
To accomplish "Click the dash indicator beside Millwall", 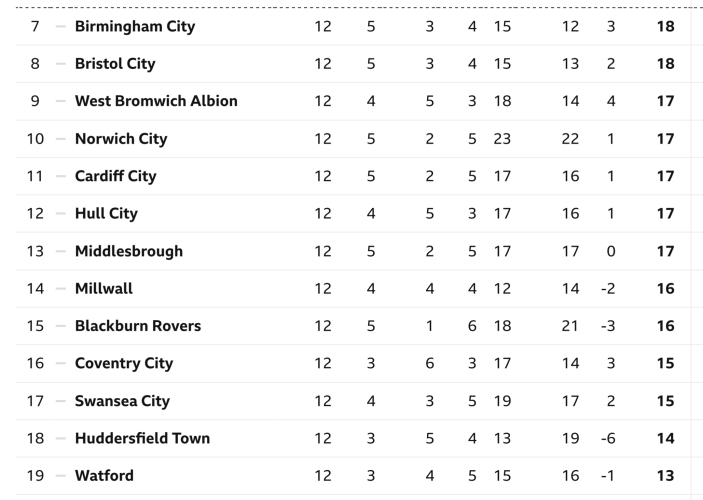I will (x=60, y=288).
